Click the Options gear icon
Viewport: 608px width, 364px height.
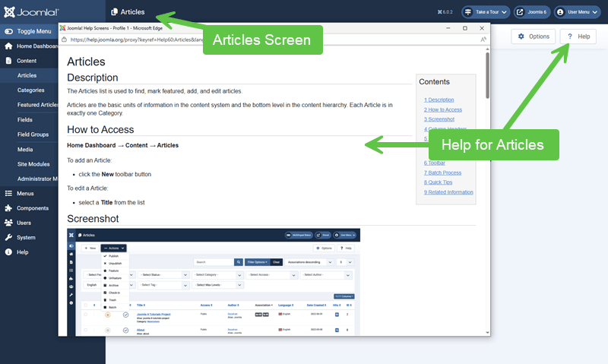coord(521,36)
